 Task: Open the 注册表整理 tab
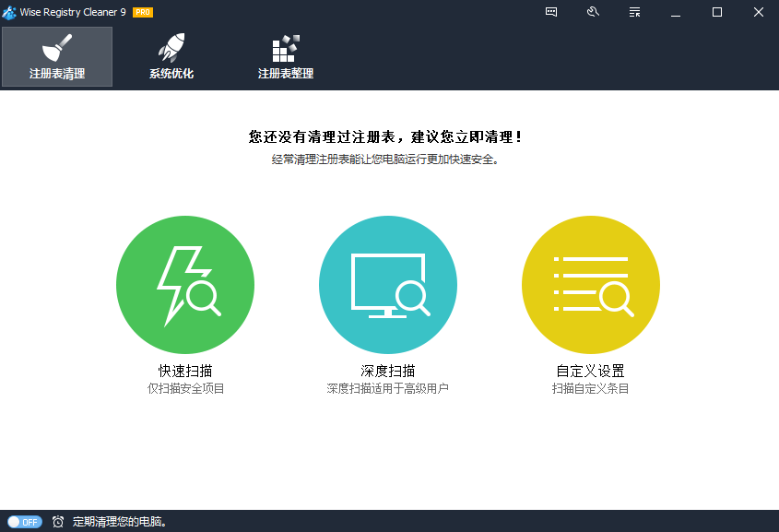(286, 56)
